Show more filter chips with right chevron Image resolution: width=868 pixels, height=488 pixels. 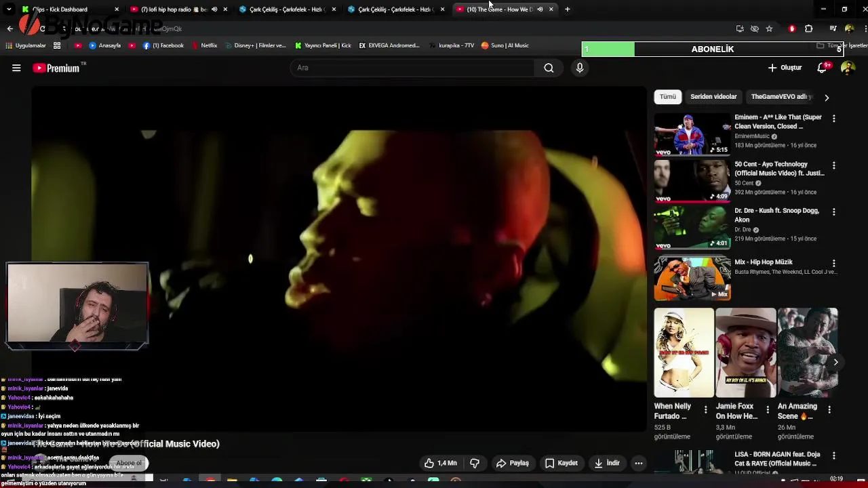pos(826,98)
